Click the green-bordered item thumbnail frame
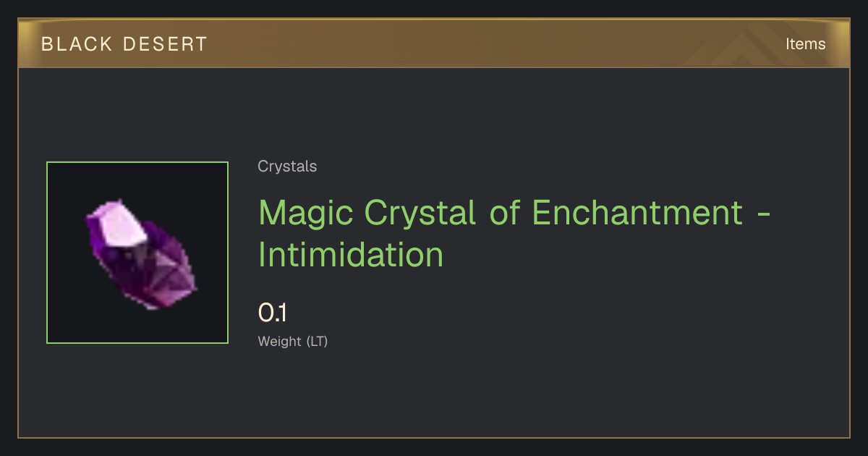Screen dimensions: 868x456 (137, 253)
